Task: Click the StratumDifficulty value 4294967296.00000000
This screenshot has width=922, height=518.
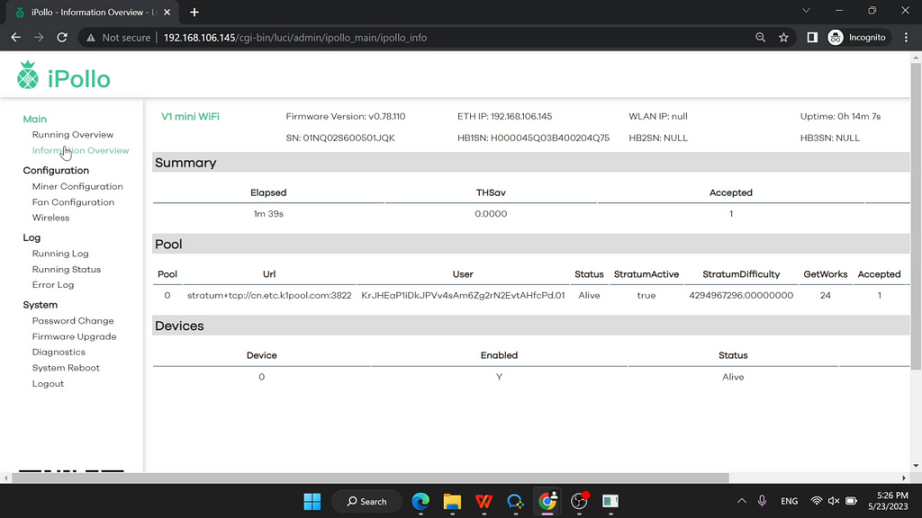Action: pyautogui.click(x=741, y=295)
